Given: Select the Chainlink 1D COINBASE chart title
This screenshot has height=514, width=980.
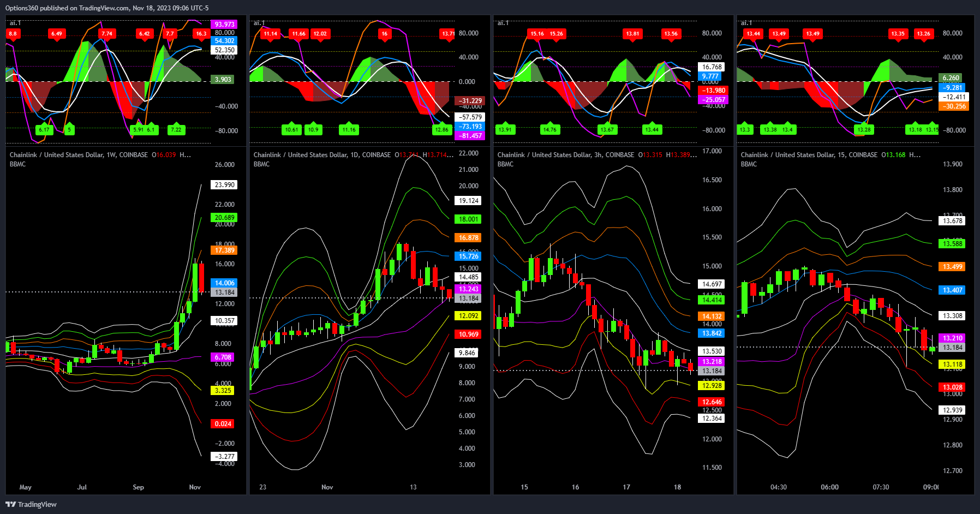Looking at the screenshot, I should point(322,155).
